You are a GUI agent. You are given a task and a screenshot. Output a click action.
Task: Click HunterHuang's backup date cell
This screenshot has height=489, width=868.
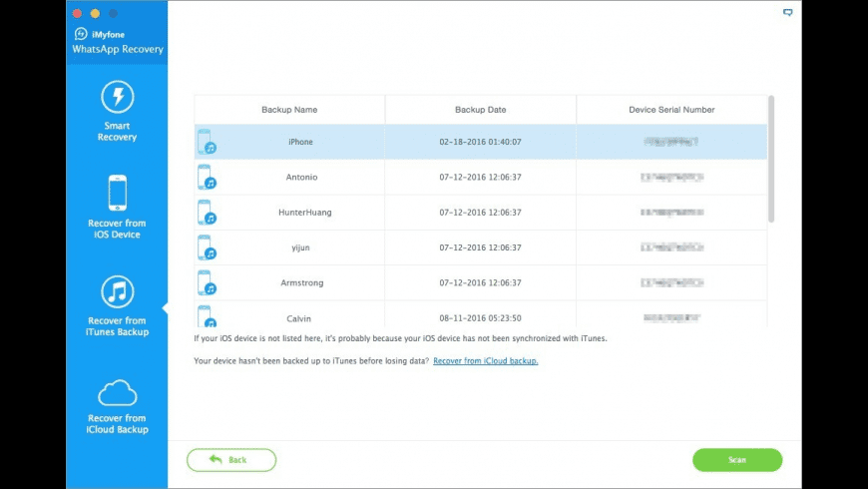coord(481,213)
